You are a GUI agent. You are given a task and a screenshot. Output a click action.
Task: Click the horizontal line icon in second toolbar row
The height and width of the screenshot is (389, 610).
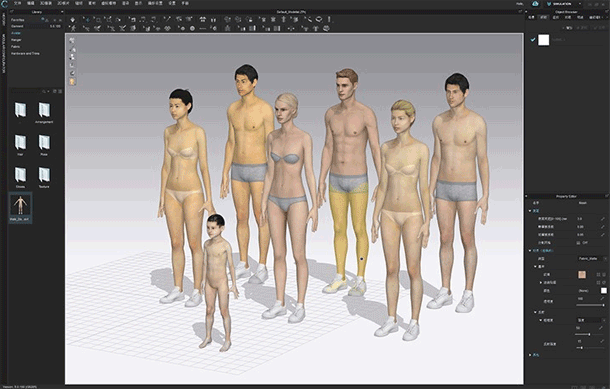pyautogui.click(x=202, y=28)
